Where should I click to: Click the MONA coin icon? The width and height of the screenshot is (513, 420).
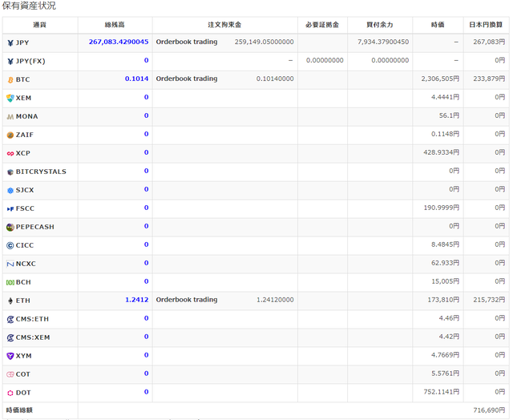click(x=10, y=116)
